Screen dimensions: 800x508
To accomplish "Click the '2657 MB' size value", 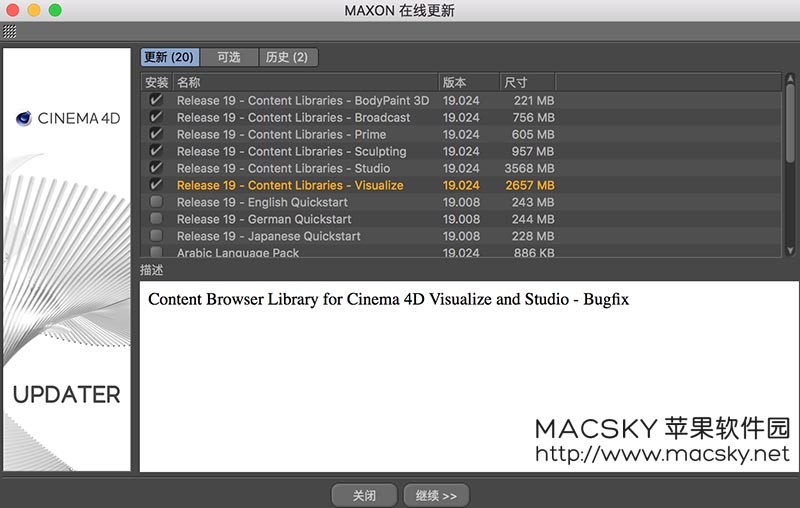I will [x=530, y=185].
